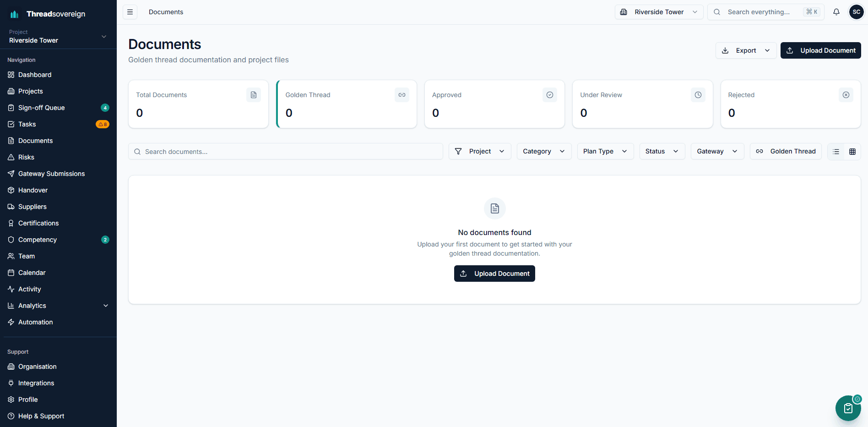
Task: Expand the Analytics menu in sidebar
Action: 58,306
